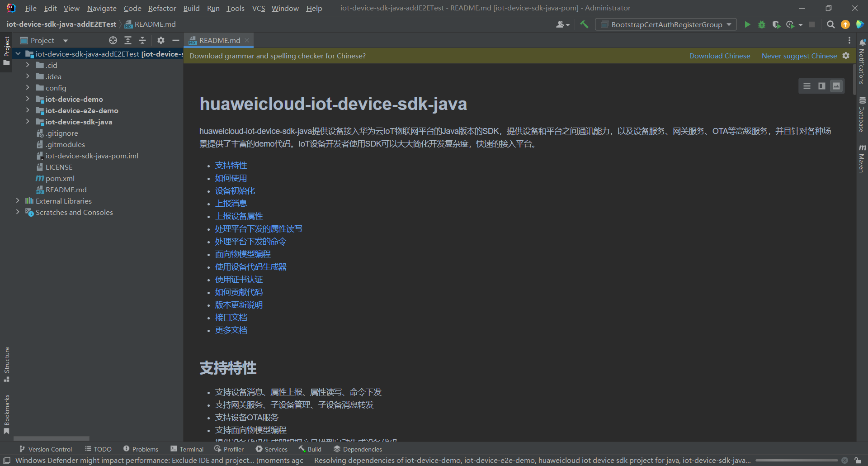Expand the .idea folder
The width and height of the screenshot is (868, 466).
click(x=28, y=76)
